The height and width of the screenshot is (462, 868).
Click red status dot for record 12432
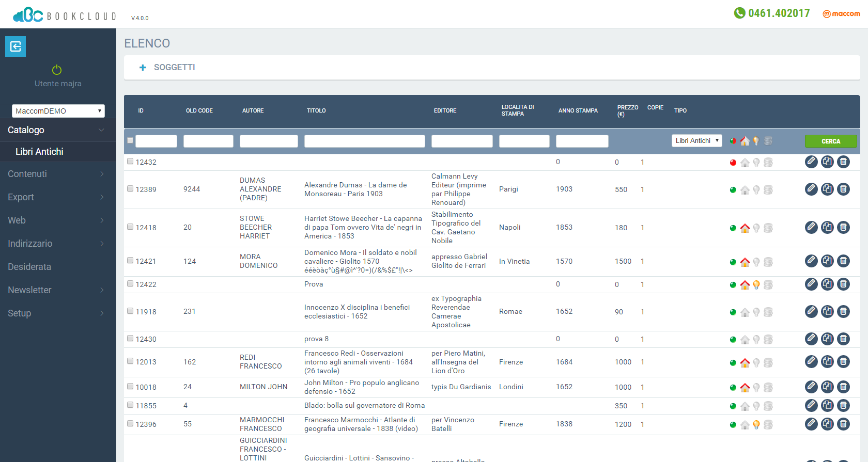tap(733, 163)
